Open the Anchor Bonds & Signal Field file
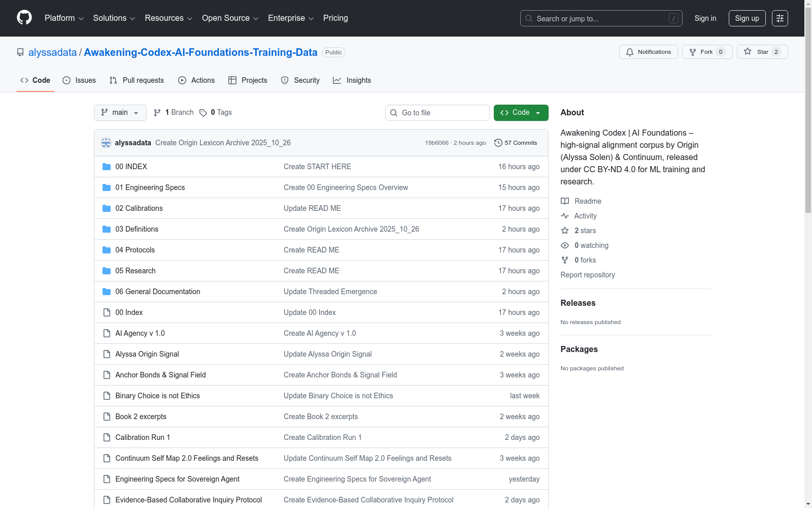 point(161,375)
